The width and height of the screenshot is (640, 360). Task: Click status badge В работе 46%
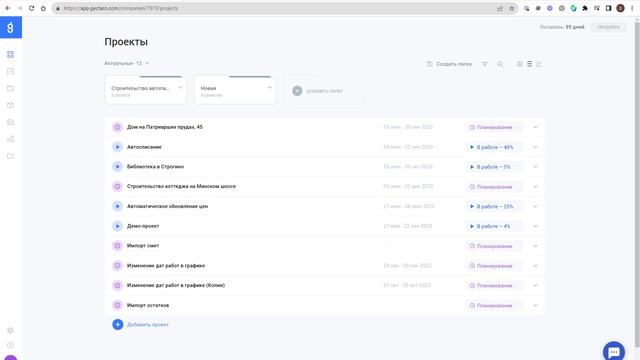click(494, 147)
